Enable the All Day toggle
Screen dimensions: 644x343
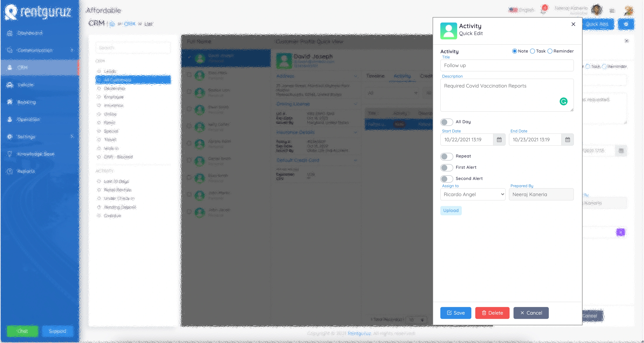447,122
